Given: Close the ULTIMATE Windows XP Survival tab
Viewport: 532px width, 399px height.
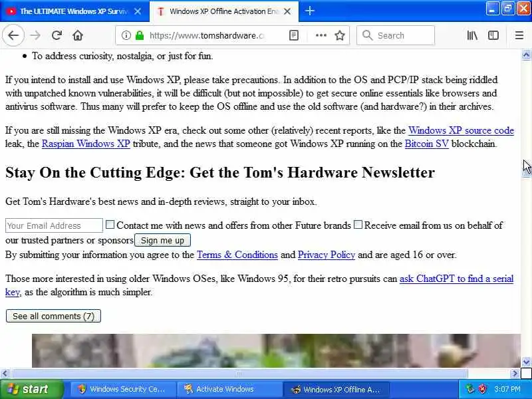Looking at the screenshot, I should tap(138, 11).
